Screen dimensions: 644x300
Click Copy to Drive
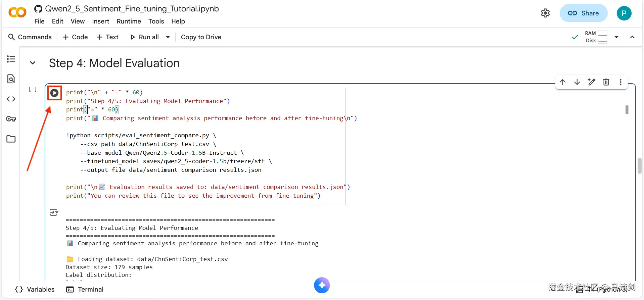pos(201,37)
